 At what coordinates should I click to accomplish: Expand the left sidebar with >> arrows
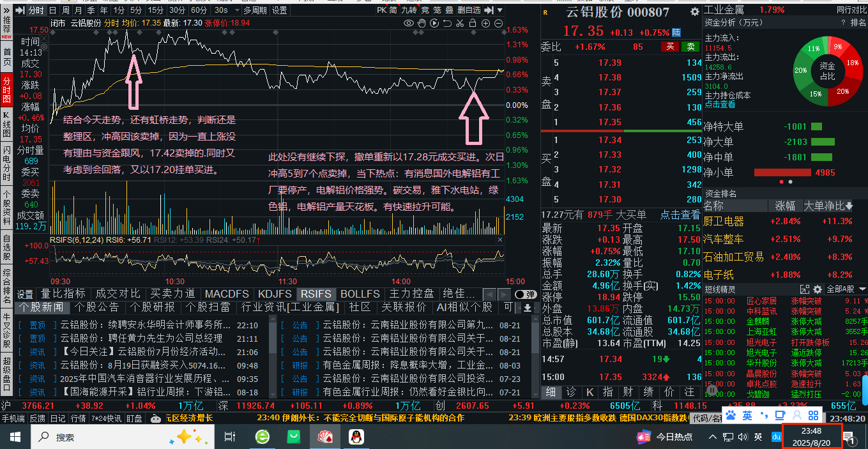click(6, 10)
